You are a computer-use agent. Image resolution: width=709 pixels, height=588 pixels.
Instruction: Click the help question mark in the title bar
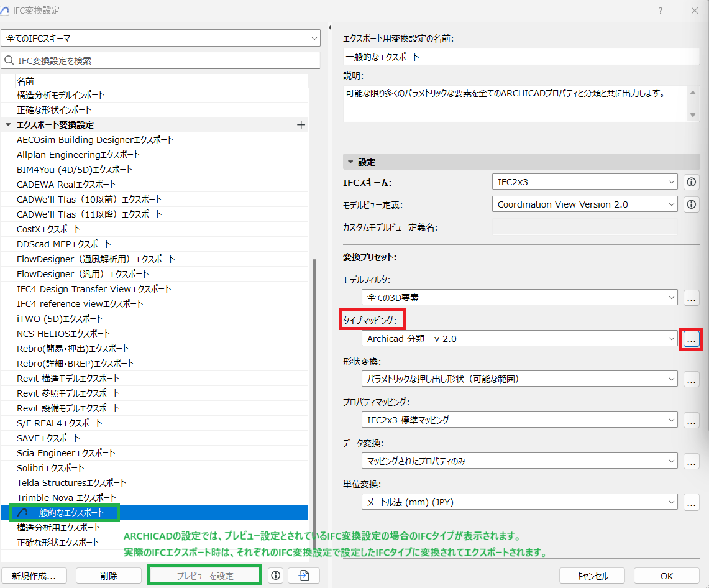pos(661,11)
